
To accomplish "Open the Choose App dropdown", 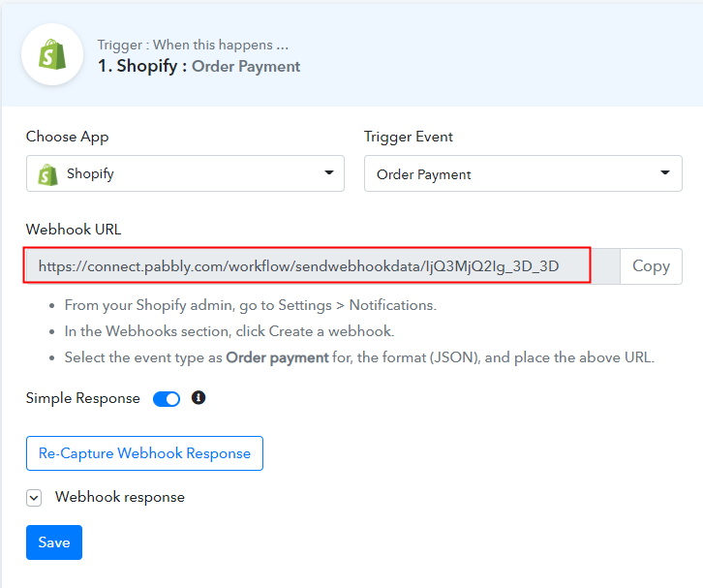I will (185, 173).
